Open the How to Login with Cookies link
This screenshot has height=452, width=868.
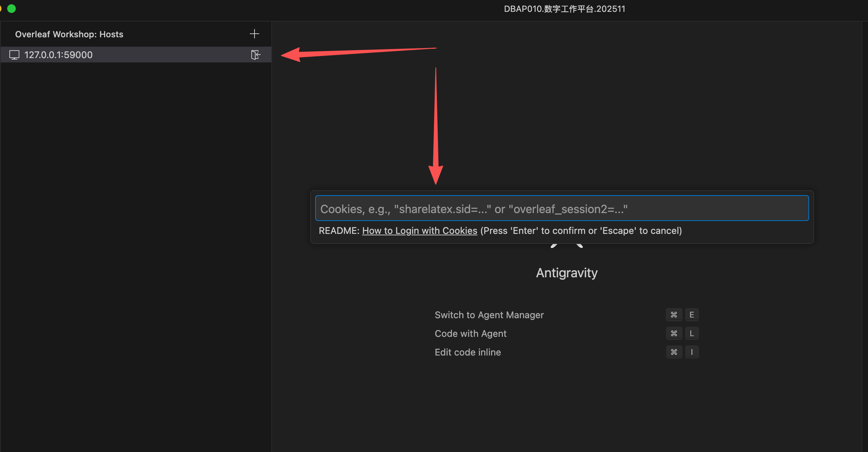point(420,231)
